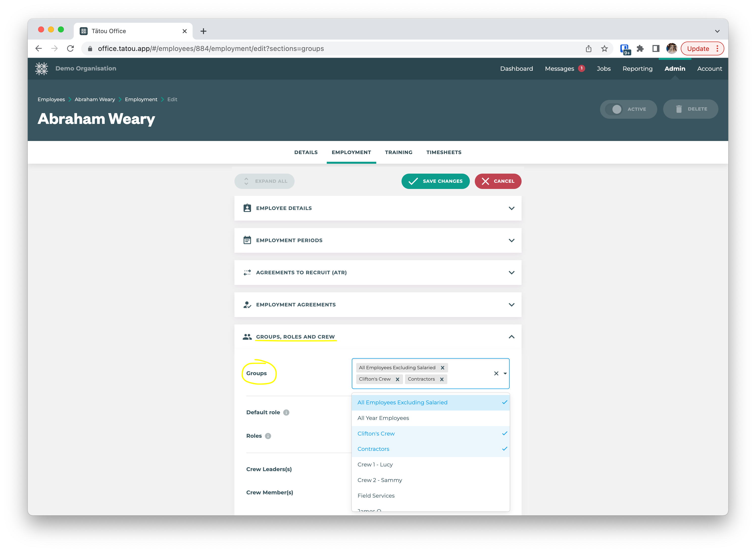Bookmark this page with star icon
This screenshot has height=552, width=756.
[x=604, y=49]
